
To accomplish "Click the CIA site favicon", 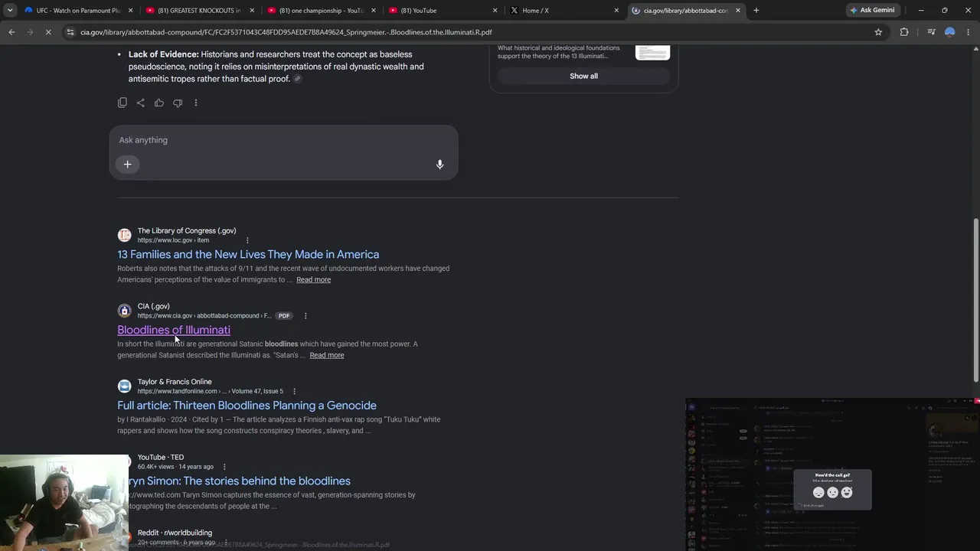I will click(x=124, y=311).
